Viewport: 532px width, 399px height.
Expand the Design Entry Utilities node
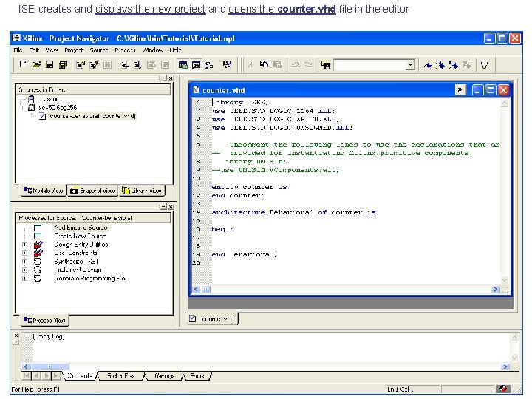[24, 245]
